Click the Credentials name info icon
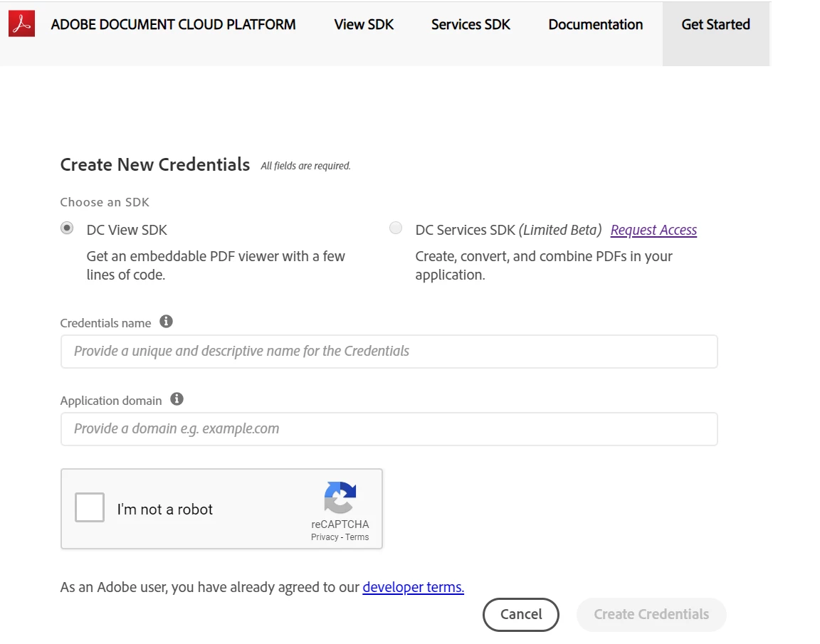The image size is (820, 644). 166,322
